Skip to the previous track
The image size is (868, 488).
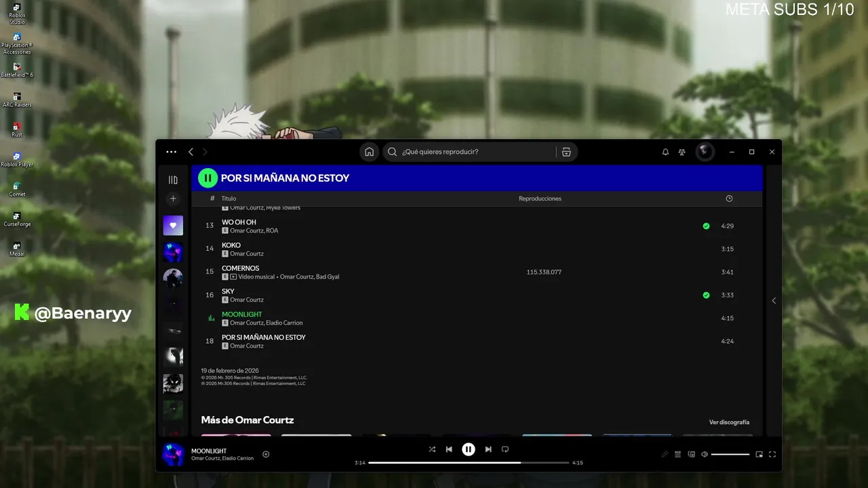[x=449, y=449]
